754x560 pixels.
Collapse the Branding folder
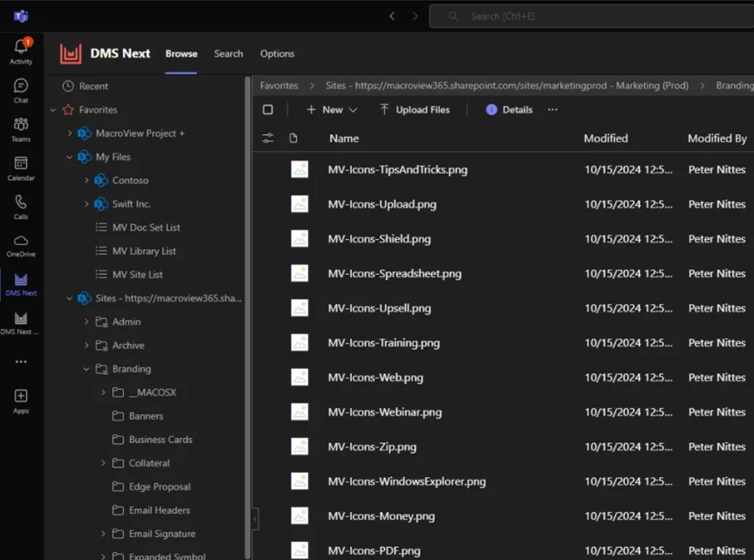coord(86,369)
